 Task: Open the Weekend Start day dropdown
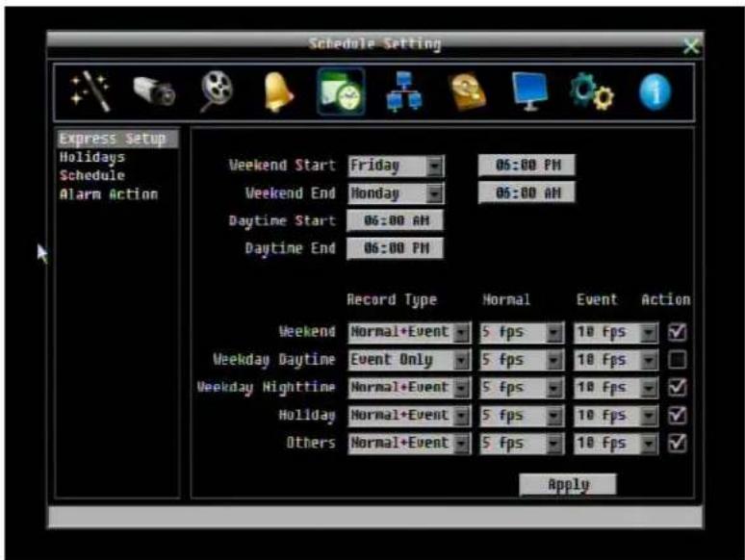396,165
